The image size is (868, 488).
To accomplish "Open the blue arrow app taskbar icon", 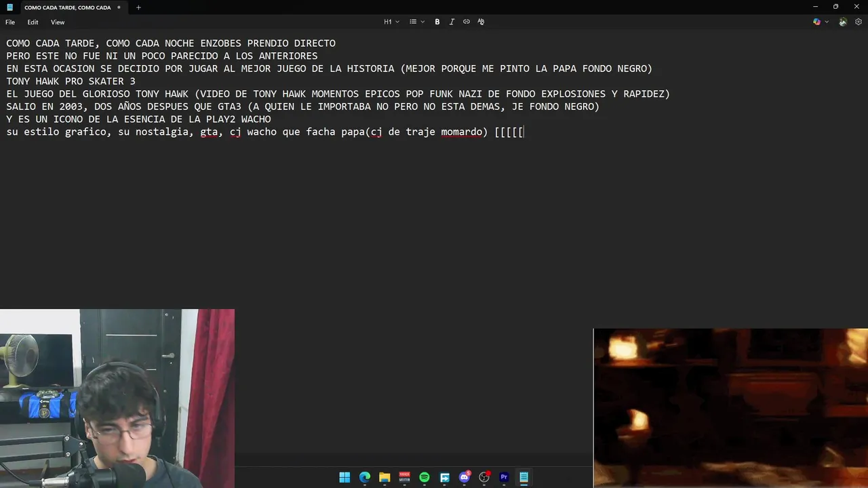I will [x=445, y=477].
